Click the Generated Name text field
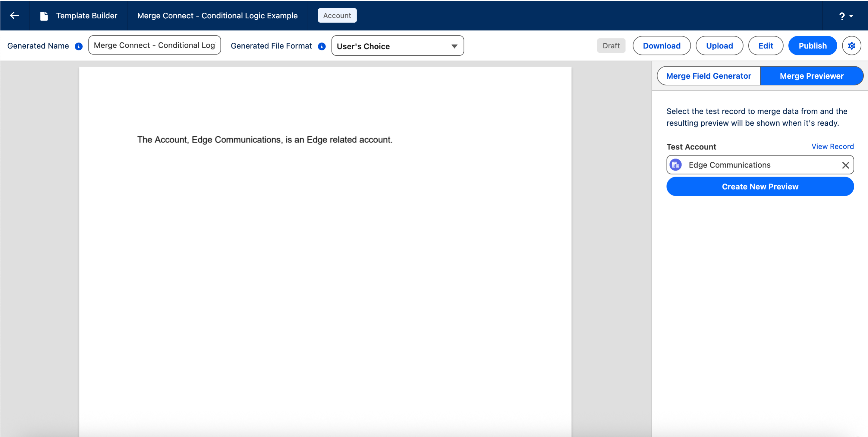 [x=154, y=45]
